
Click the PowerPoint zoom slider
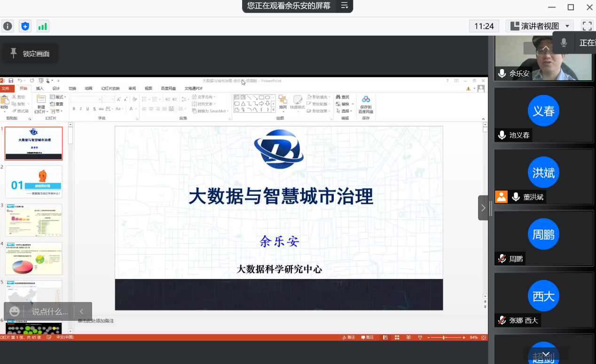[x=444, y=338]
